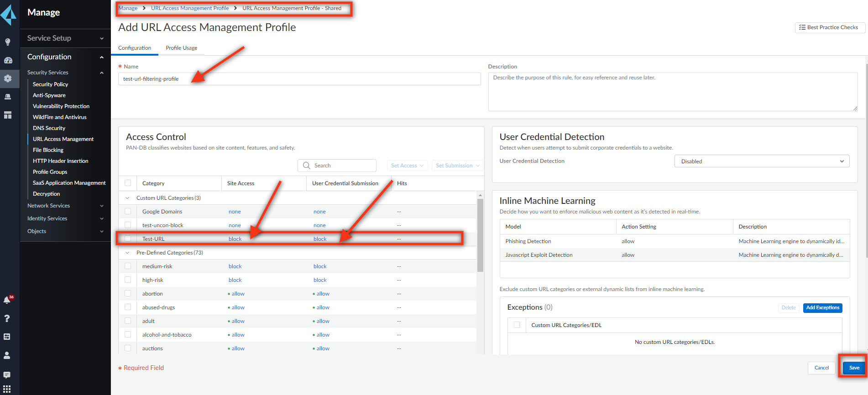Click the user account icon
868x395 pixels.
(7, 355)
